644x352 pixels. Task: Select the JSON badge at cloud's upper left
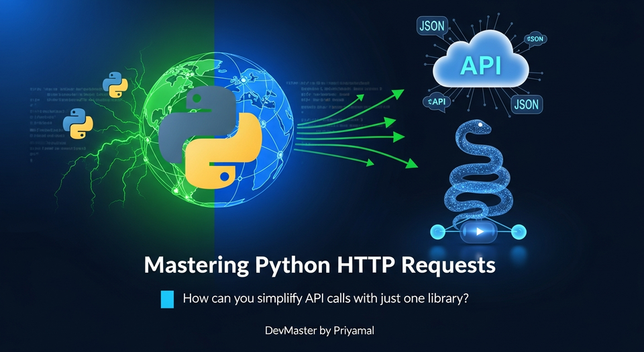coord(432,26)
